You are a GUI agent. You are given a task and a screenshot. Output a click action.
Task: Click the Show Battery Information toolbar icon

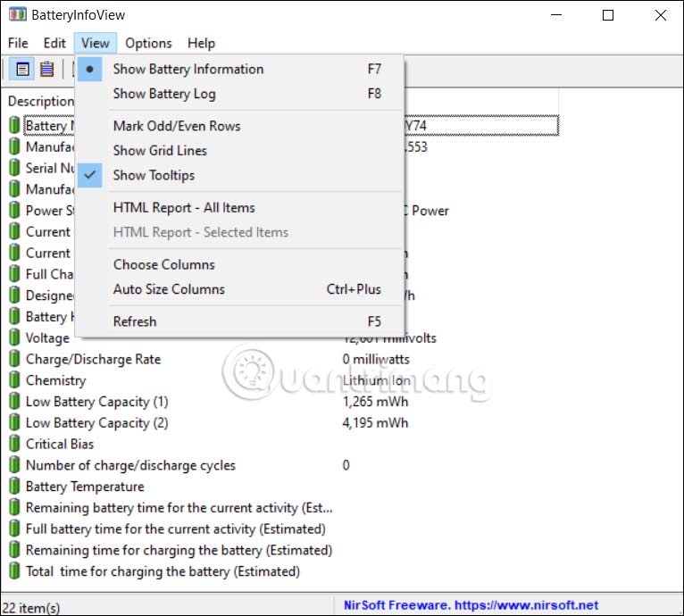click(22, 69)
